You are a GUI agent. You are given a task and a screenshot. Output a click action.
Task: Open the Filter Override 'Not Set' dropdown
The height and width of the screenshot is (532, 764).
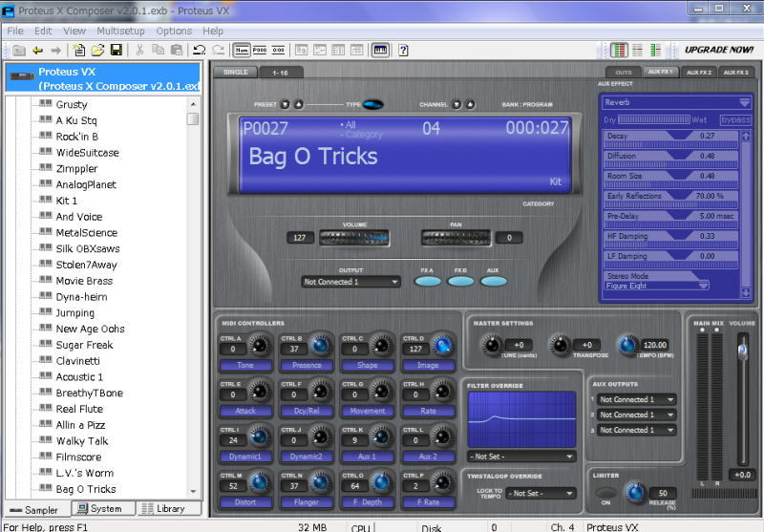pos(521,457)
